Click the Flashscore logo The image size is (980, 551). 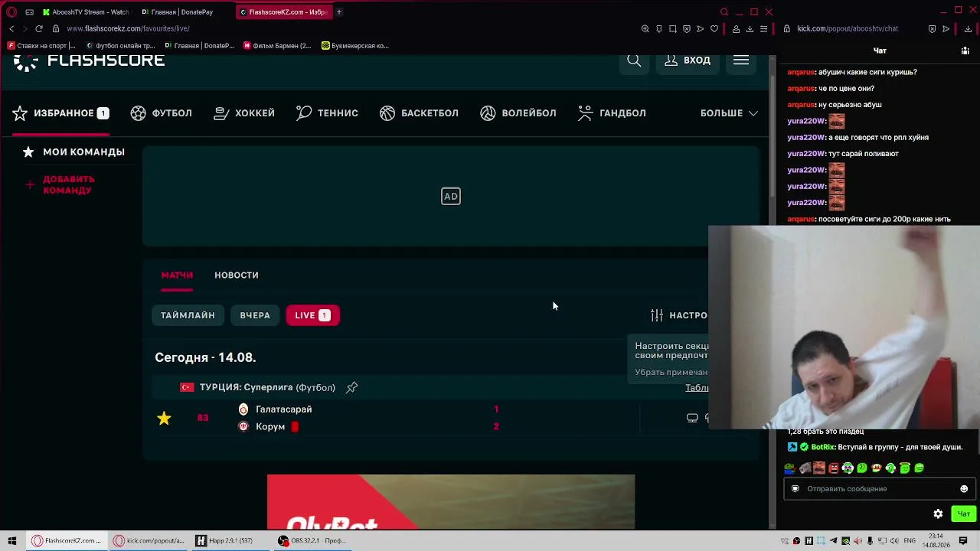point(89,61)
